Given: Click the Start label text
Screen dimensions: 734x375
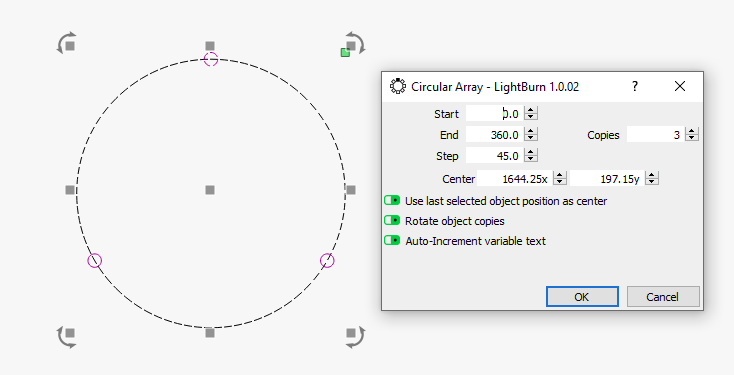Looking at the screenshot, I should tap(446, 114).
